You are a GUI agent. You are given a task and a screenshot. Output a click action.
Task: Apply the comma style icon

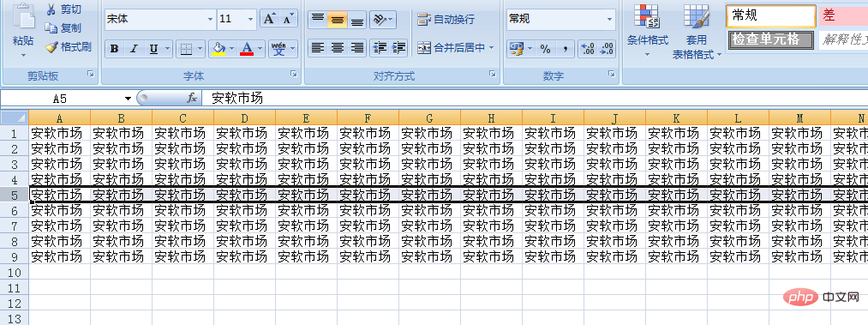pyautogui.click(x=565, y=49)
